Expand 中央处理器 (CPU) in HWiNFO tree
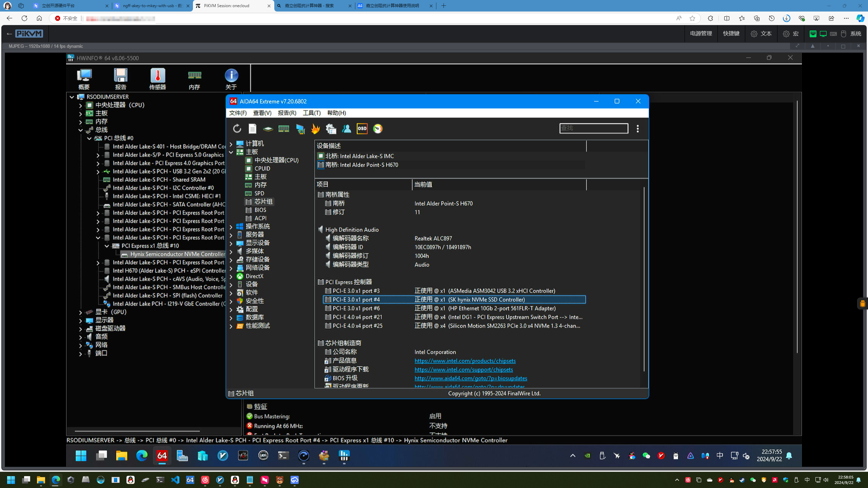The width and height of the screenshot is (868, 488). coord(80,105)
